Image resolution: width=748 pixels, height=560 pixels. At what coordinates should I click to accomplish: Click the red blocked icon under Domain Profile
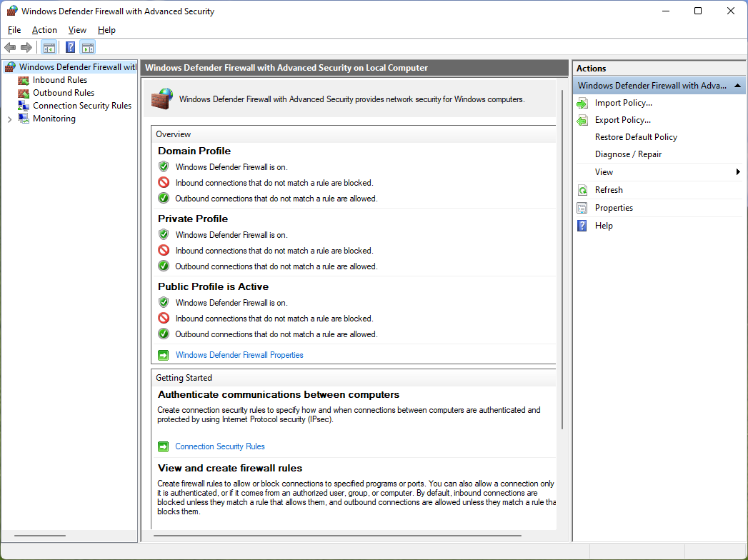(164, 183)
